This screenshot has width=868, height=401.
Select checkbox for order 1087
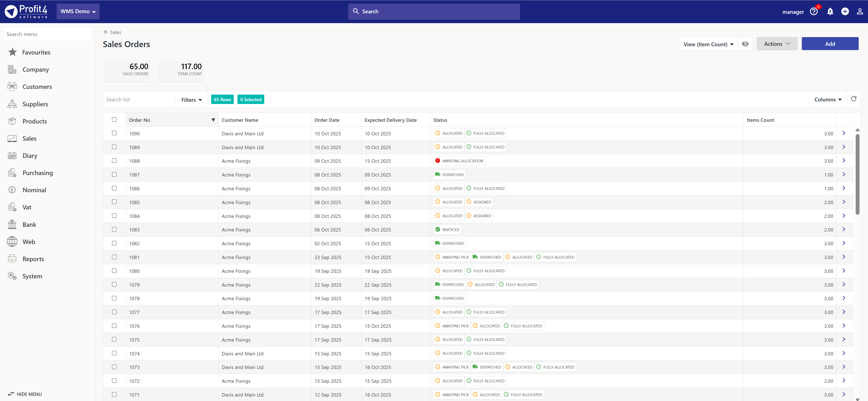[114, 174]
